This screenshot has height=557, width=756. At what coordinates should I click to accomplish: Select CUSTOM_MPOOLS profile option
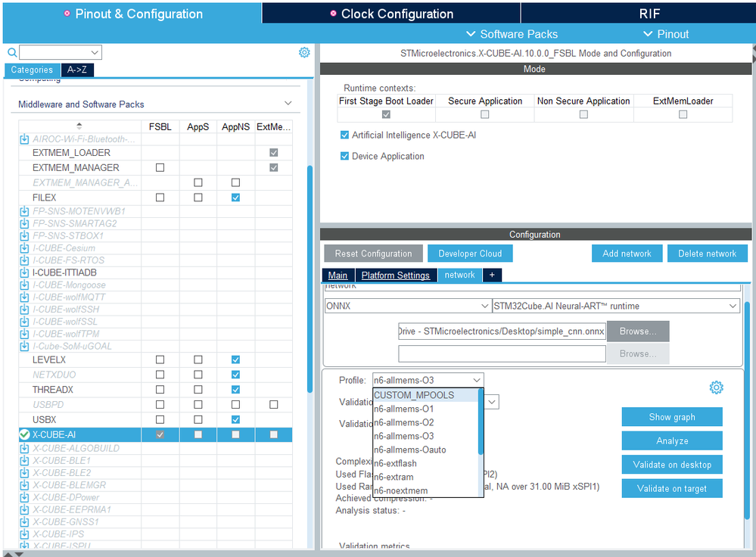[x=426, y=396]
